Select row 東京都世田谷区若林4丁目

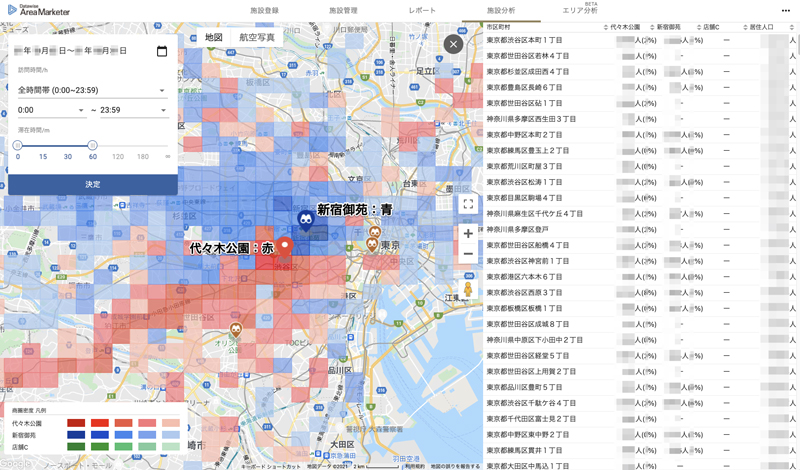click(x=641, y=56)
